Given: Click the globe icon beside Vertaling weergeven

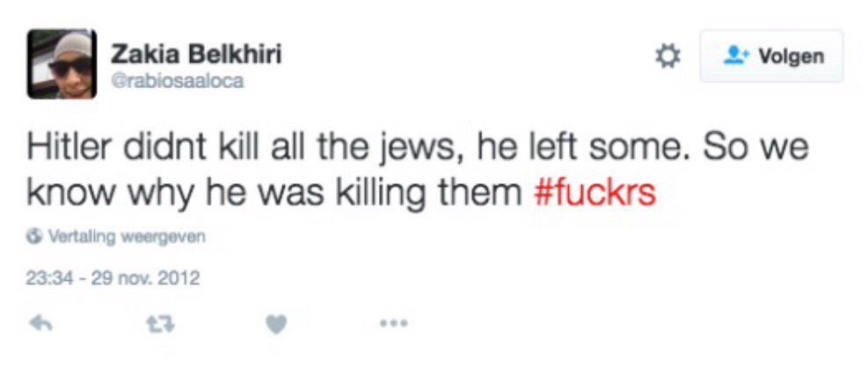Looking at the screenshot, I should point(35,236).
